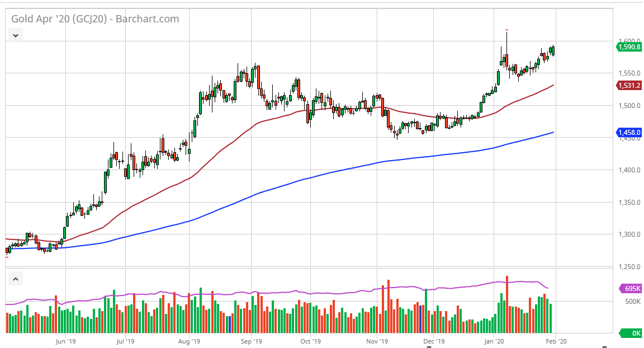Screen dimensions: 644x348
Task: Click the 1,550.0 price axis label
Action: pos(629,73)
